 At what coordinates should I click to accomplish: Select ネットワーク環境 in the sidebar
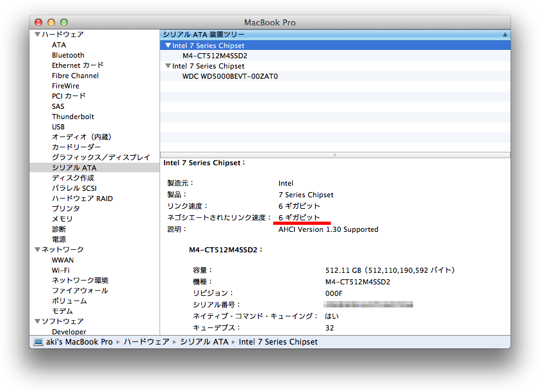point(80,281)
